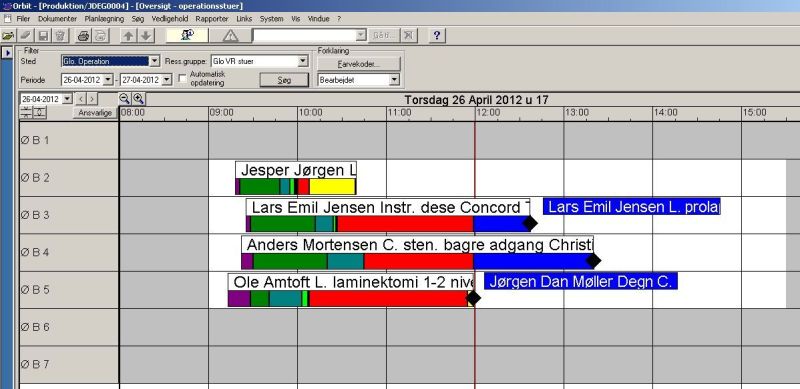Open the Dokumenter menu

[x=57, y=19]
